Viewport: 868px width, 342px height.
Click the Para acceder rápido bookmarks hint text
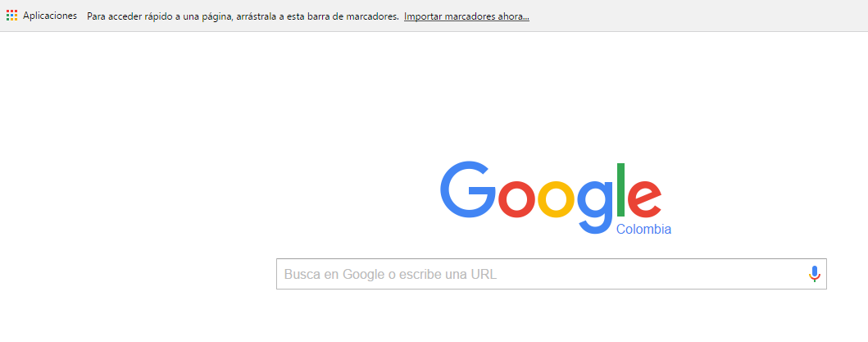[243, 16]
